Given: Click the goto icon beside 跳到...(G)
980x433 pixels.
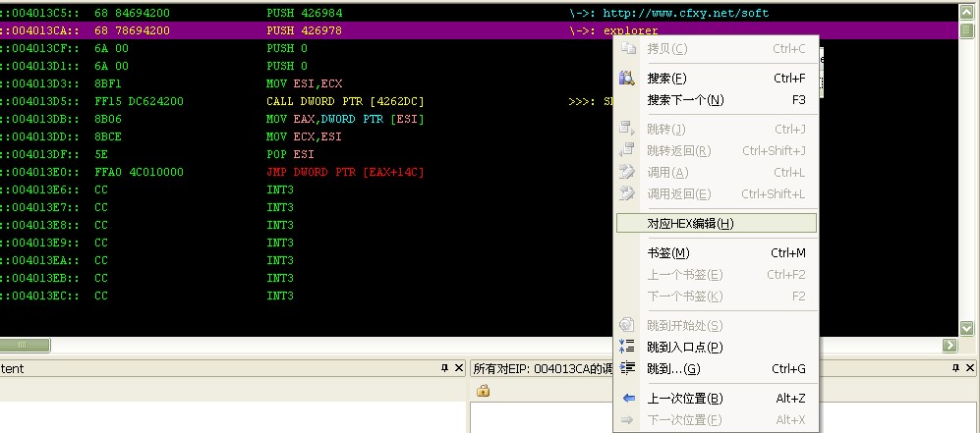Looking at the screenshot, I should (627, 368).
